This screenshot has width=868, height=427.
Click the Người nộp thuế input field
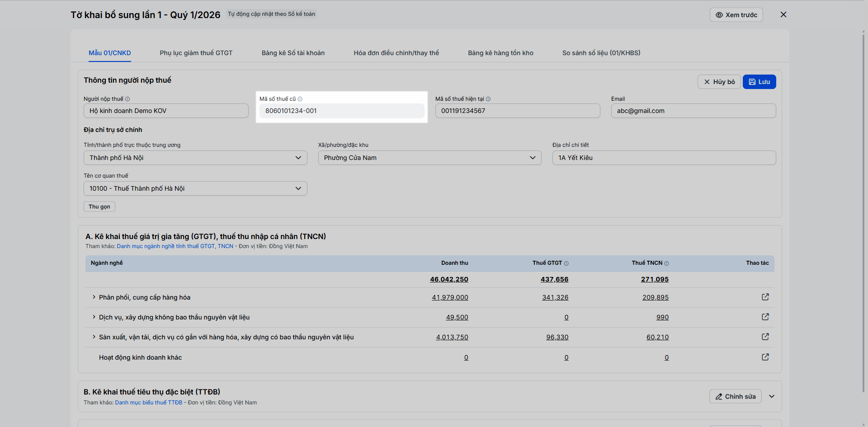tap(166, 111)
